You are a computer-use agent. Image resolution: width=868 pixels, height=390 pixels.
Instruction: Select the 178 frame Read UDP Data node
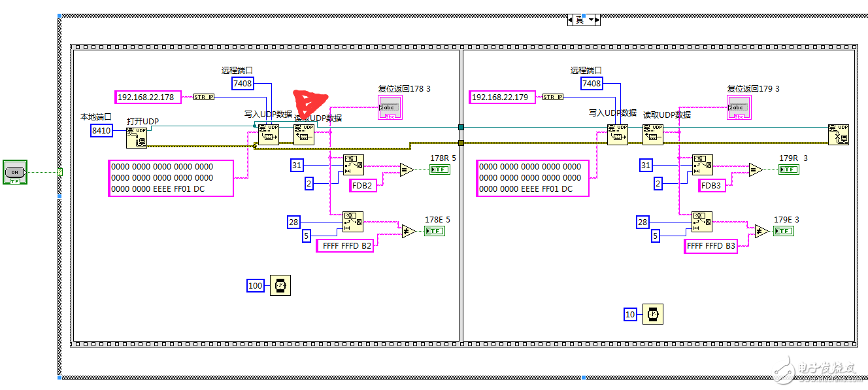coord(304,134)
